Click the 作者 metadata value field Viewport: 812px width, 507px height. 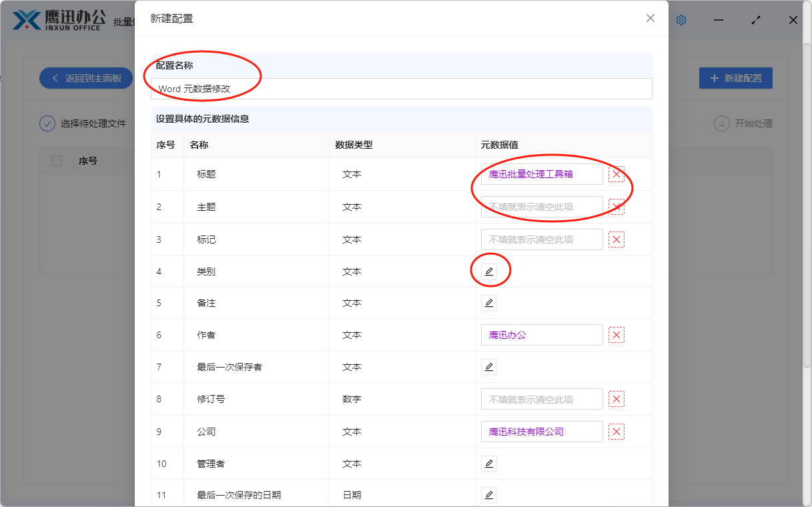542,335
